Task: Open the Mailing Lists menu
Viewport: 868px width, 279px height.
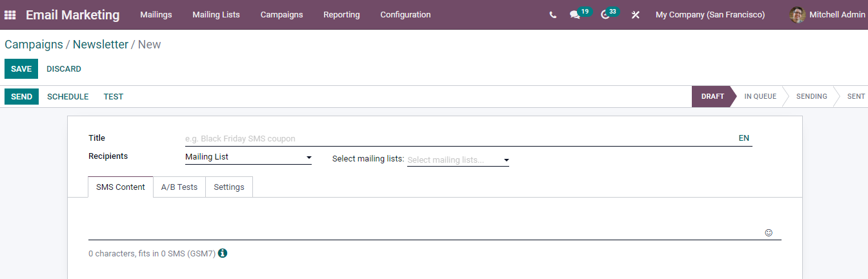Action: pos(216,15)
